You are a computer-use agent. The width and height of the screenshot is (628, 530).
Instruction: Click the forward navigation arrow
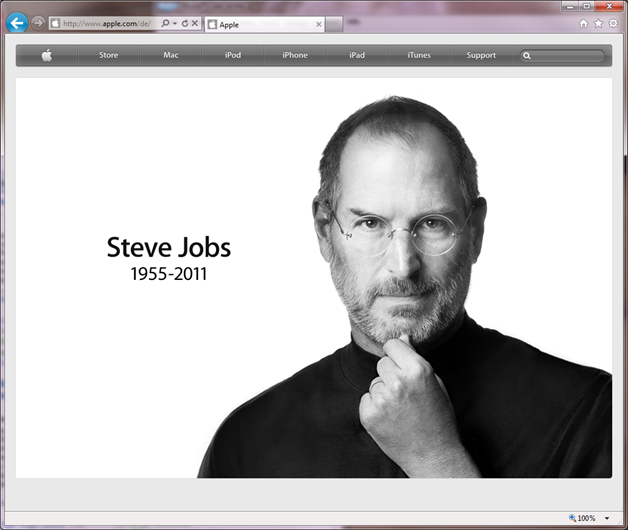(38, 23)
